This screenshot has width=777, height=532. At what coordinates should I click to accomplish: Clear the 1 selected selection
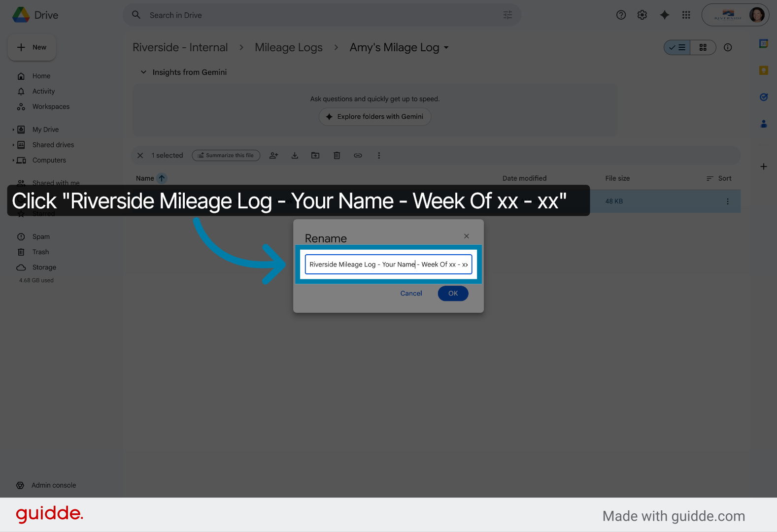(x=140, y=155)
